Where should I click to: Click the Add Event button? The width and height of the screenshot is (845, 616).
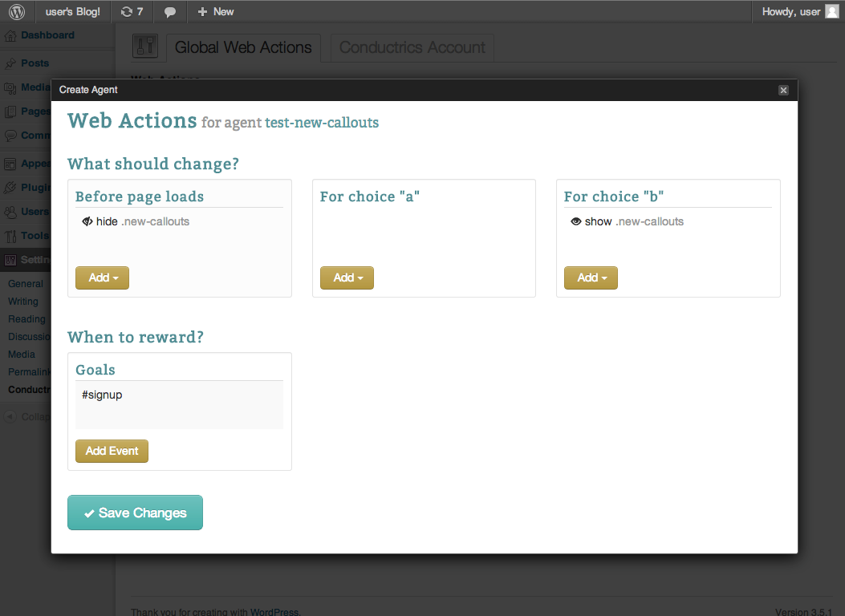pos(112,451)
